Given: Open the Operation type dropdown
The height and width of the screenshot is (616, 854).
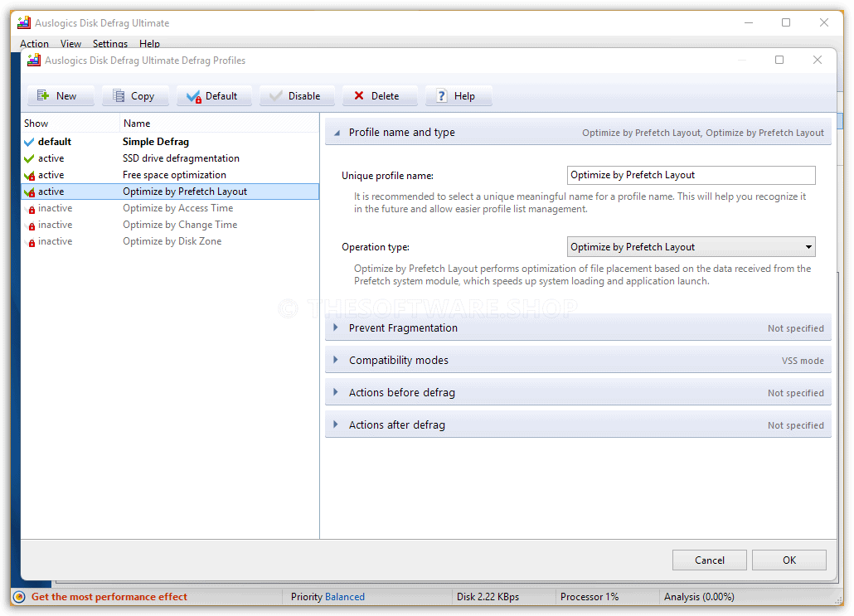Looking at the screenshot, I should [691, 247].
